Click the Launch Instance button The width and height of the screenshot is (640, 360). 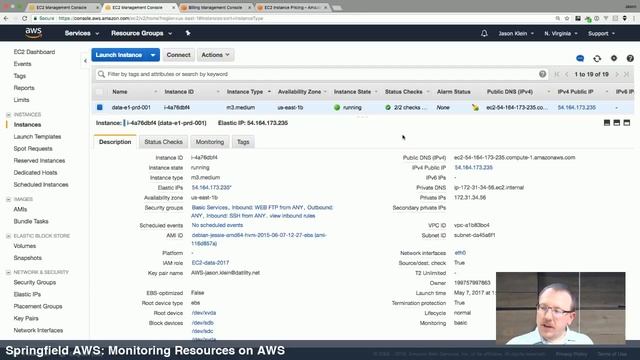[119, 55]
